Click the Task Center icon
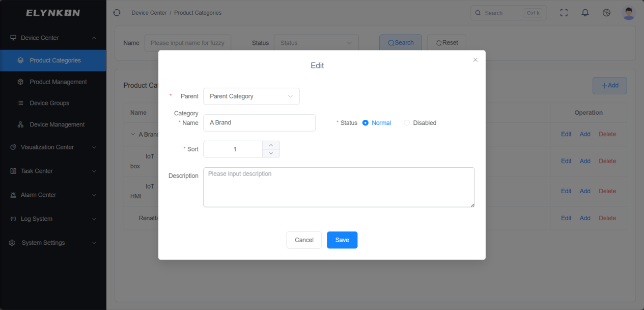The width and height of the screenshot is (644, 310). (x=13, y=171)
